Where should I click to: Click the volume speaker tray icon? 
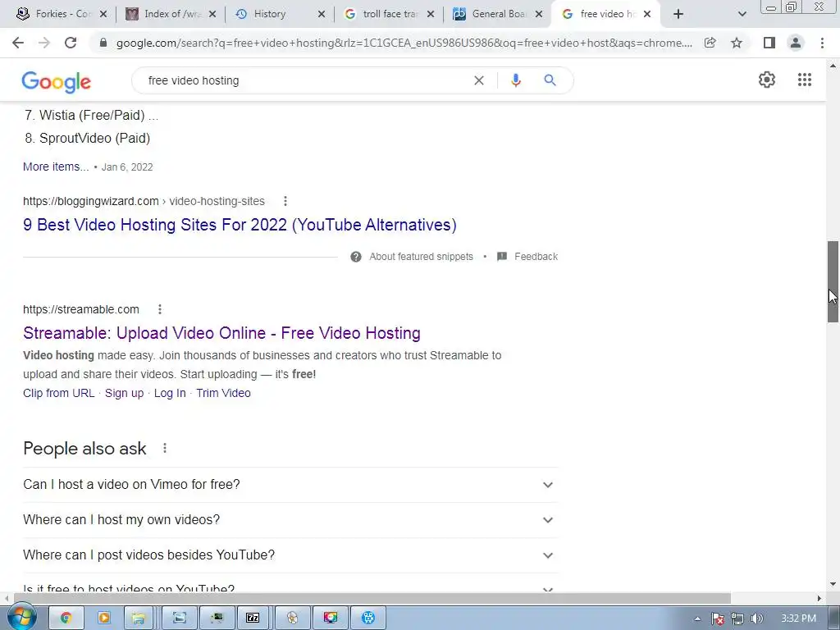point(756,619)
